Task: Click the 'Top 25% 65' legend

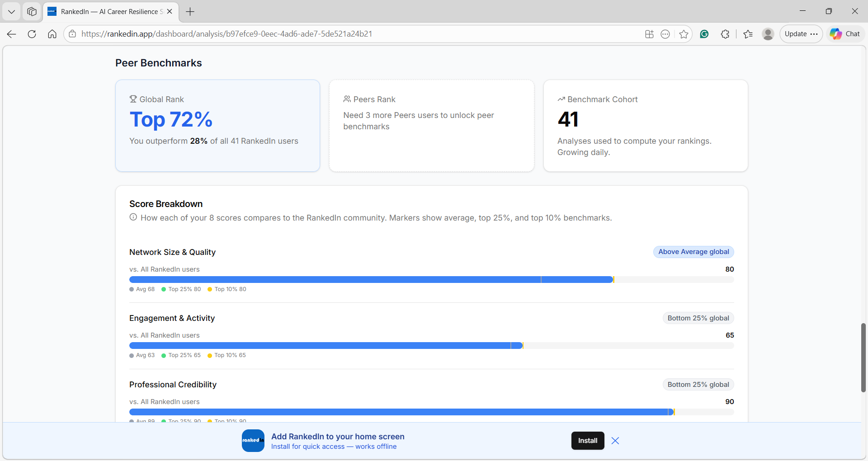Action: click(x=181, y=355)
